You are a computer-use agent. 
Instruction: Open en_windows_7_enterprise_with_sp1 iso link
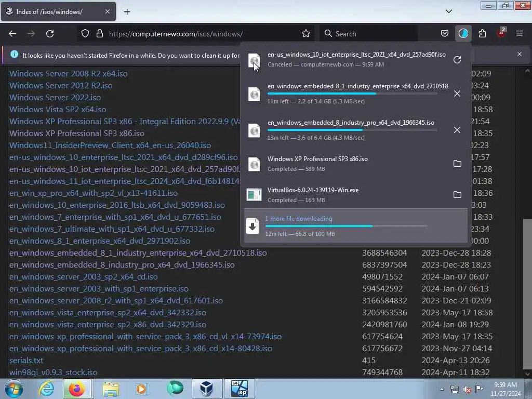coord(115,217)
